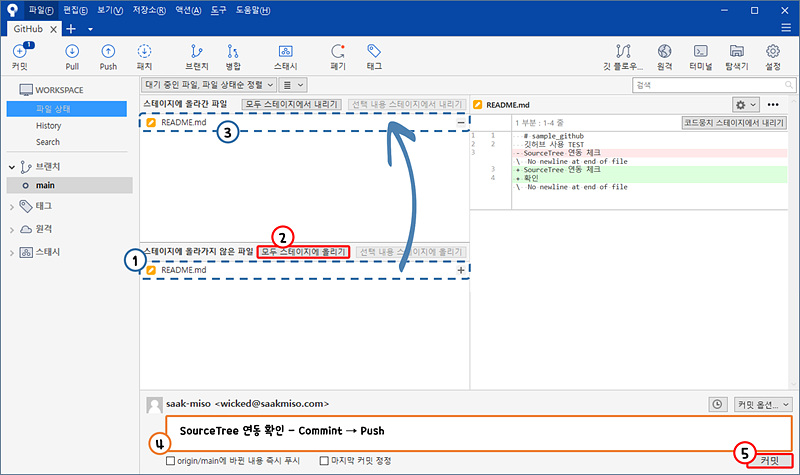Click the Merge (병합) toolbar icon
This screenshot has width=800, height=475.
pyautogui.click(x=233, y=57)
